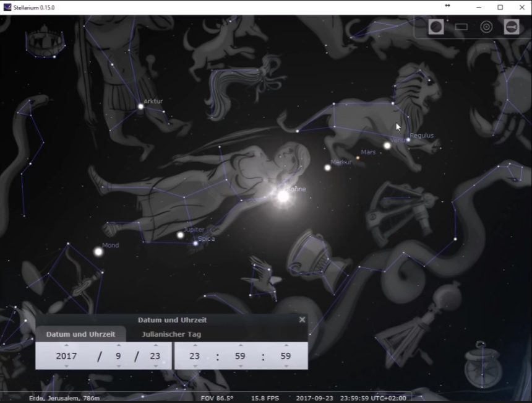Select the bright planet Venus
Screen dimensions: 532x403
(x=387, y=145)
